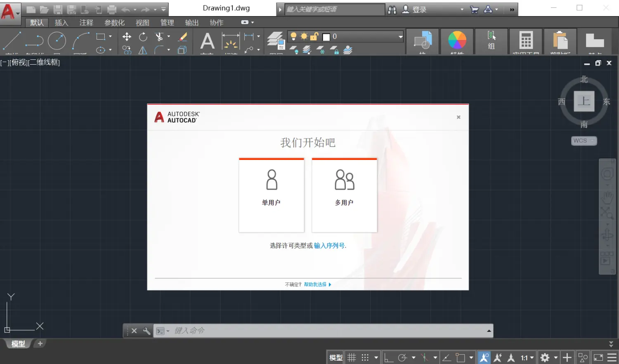Select the Mirror tool

click(x=143, y=50)
